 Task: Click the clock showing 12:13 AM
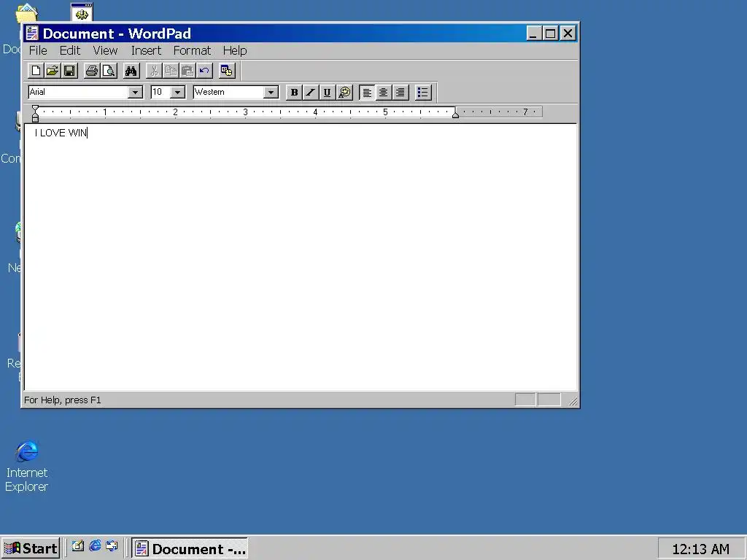(x=700, y=549)
